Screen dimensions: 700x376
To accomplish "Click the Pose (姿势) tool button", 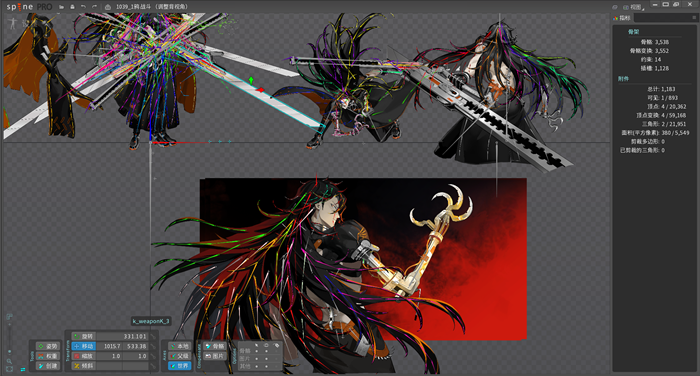I will point(48,346).
